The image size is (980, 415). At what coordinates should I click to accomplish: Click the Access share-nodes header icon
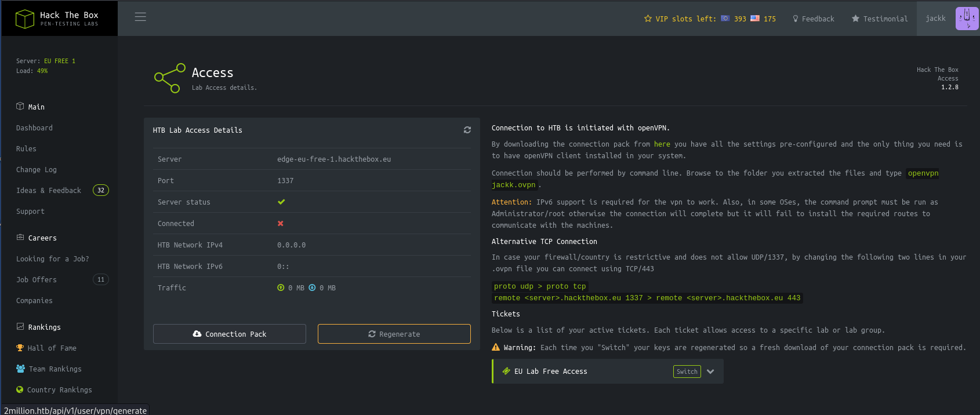point(170,78)
